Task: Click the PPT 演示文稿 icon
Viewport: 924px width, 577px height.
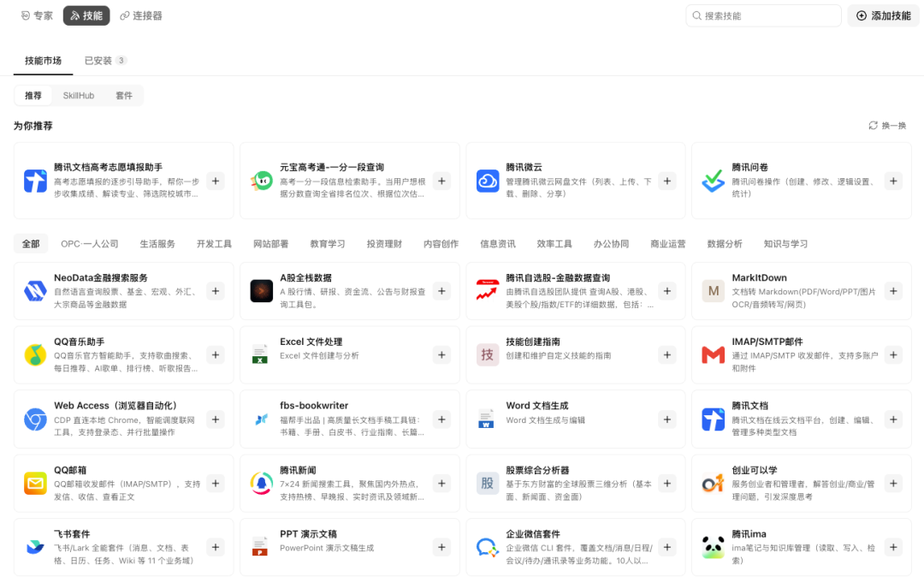Action: (x=261, y=548)
